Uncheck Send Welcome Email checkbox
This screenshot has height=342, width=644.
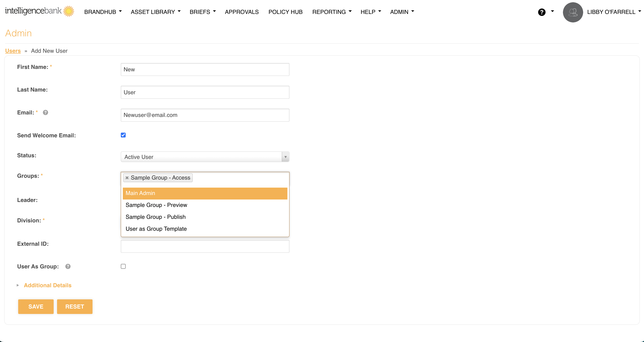point(123,135)
